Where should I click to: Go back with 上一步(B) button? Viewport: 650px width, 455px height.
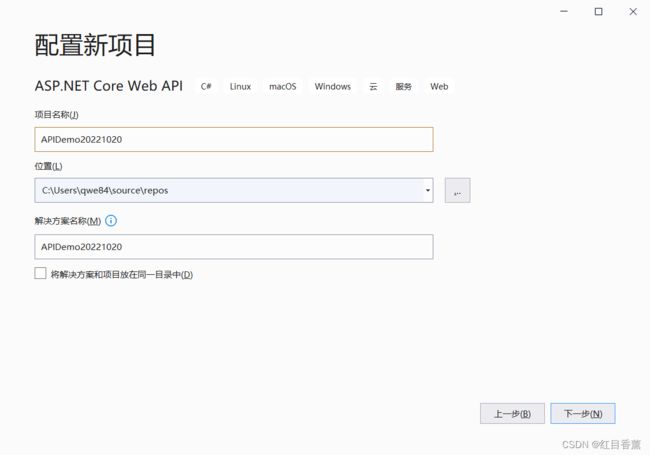(512, 414)
